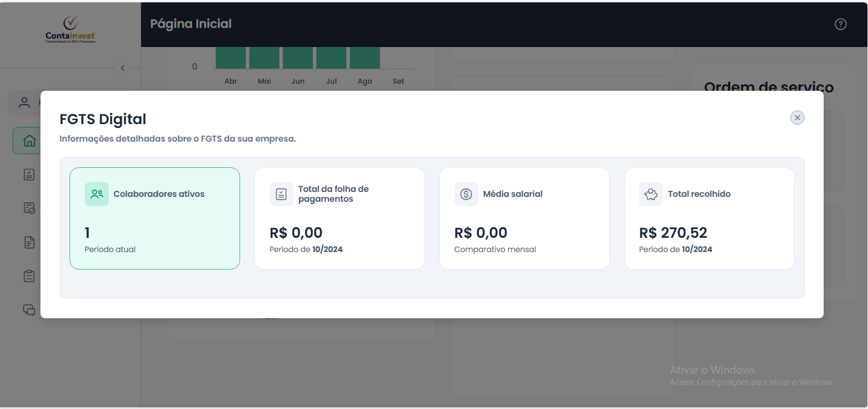Click the '1' count of Colaboradores ativos
The image size is (868, 409).
coord(88,233)
